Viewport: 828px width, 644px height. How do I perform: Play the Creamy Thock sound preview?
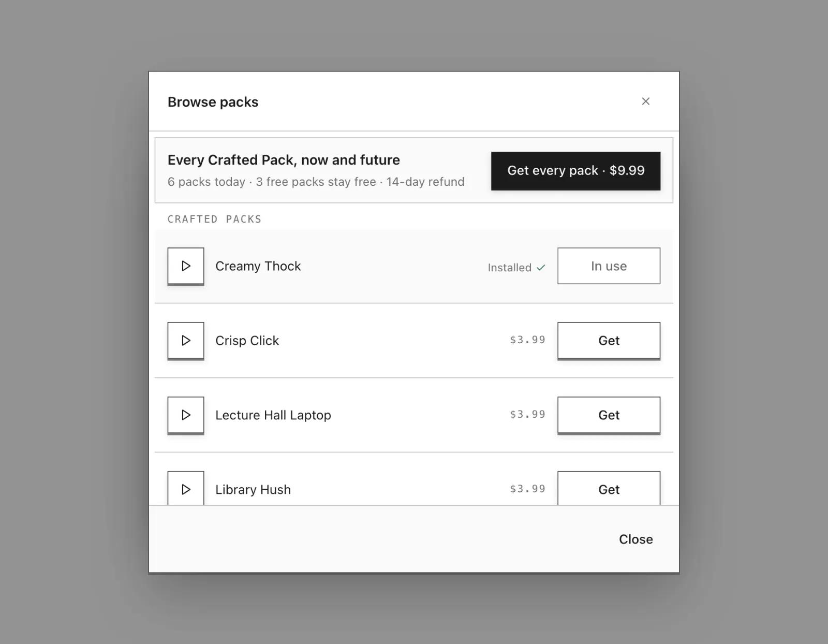pos(186,266)
